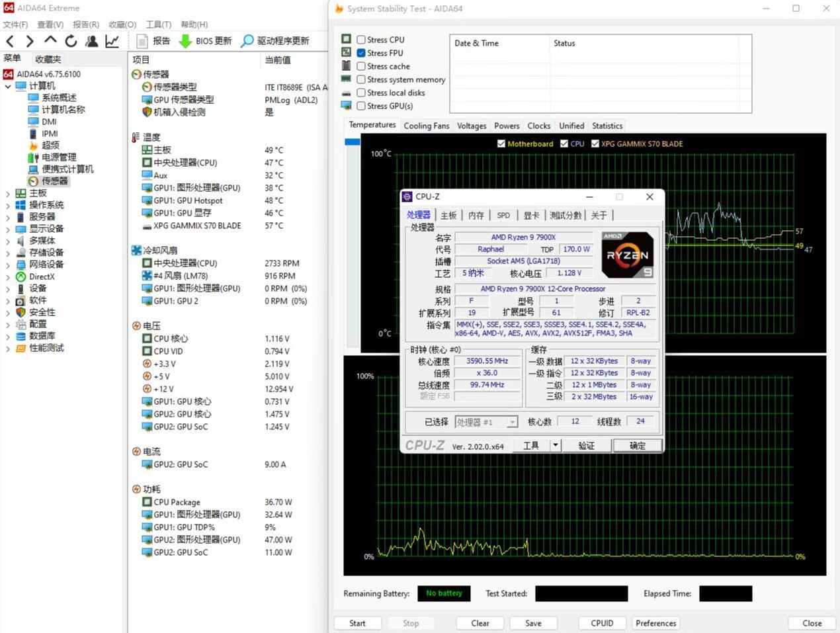Screen dimensions: 840x633
Task: Click the Start button in Stability Test
Action: 357,623
